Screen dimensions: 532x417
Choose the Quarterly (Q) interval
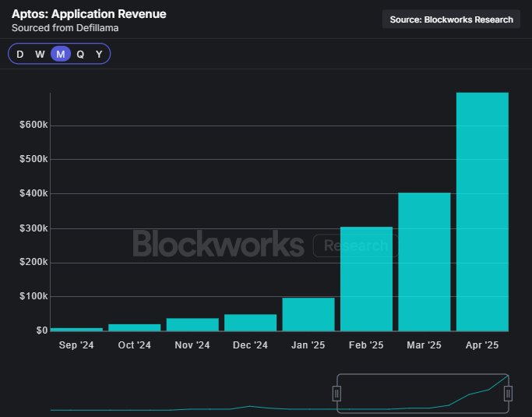click(80, 54)
